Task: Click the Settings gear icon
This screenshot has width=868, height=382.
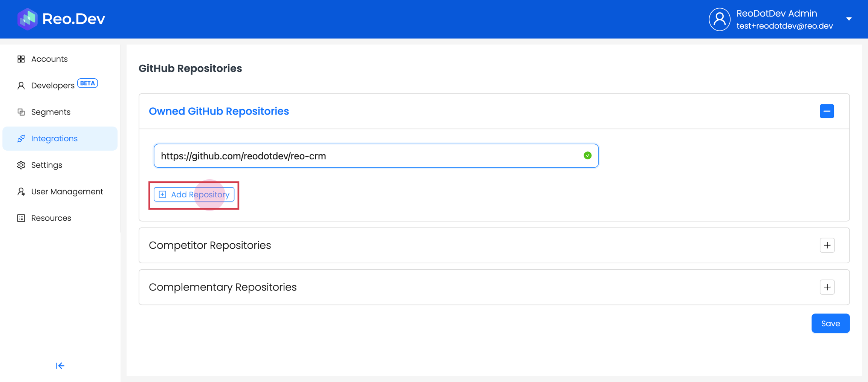Action: coord(21,165)
